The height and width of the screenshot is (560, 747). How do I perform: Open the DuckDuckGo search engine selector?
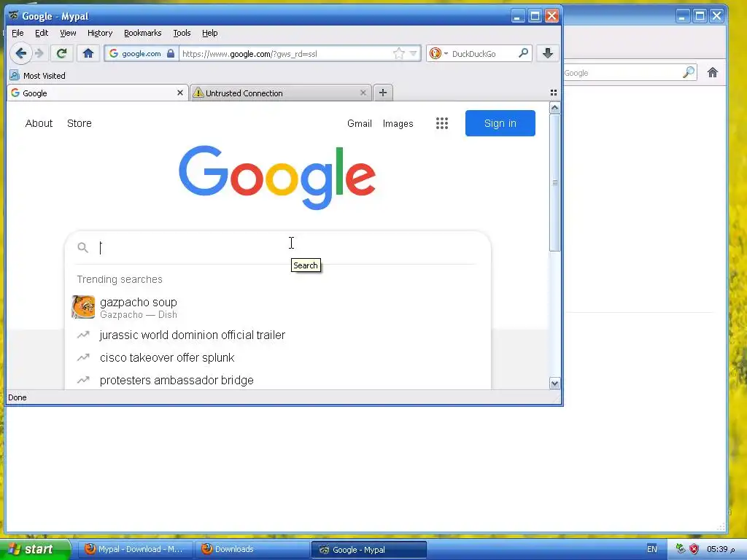438,53
